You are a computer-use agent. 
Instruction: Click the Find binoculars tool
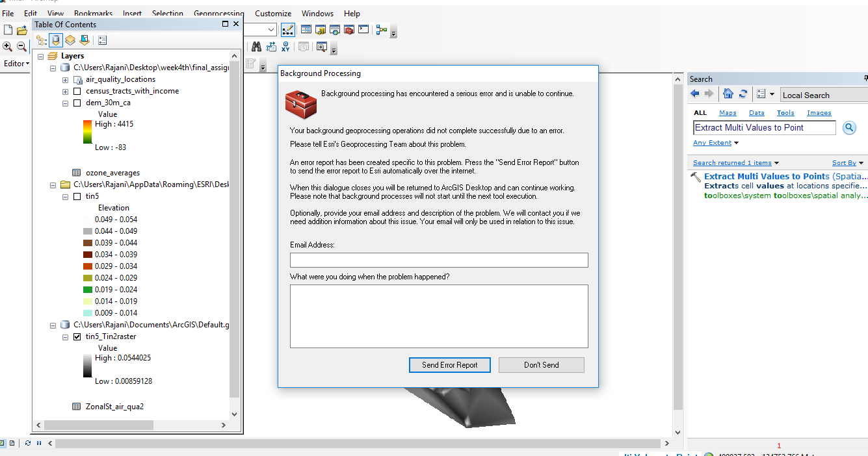pos(256,47)
